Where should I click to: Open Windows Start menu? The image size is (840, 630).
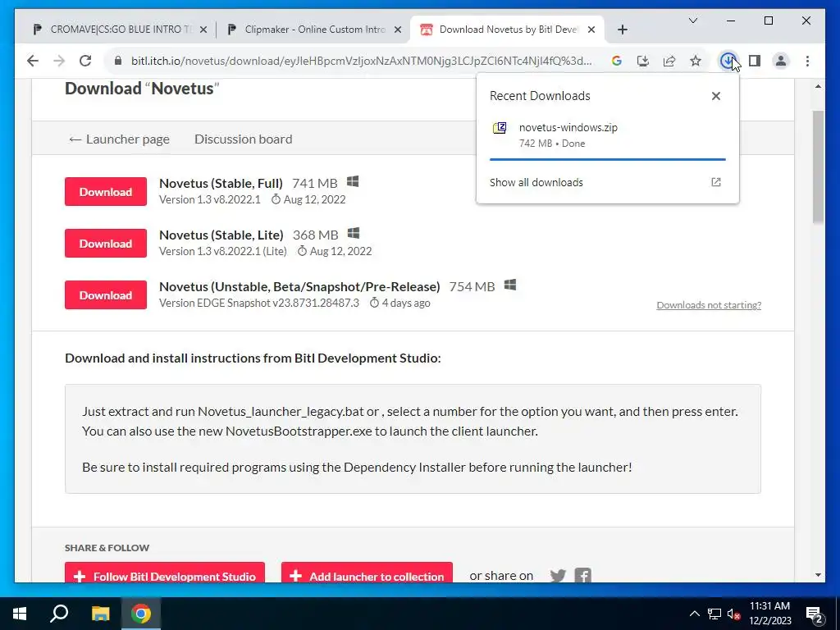coord(20,614)
